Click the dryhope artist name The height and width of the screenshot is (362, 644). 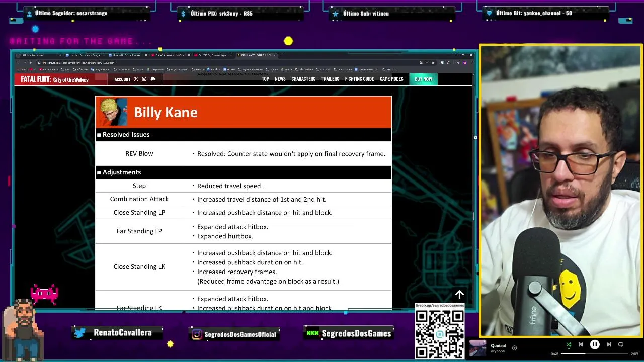click(x=497, y=351)
